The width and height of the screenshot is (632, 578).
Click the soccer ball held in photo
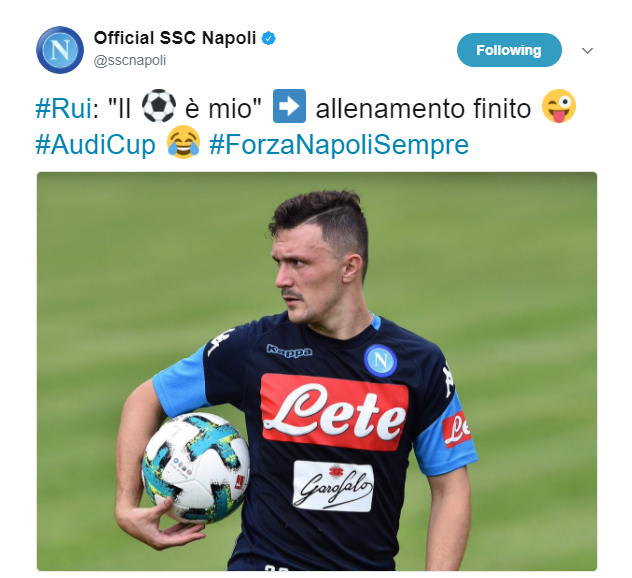196,467
